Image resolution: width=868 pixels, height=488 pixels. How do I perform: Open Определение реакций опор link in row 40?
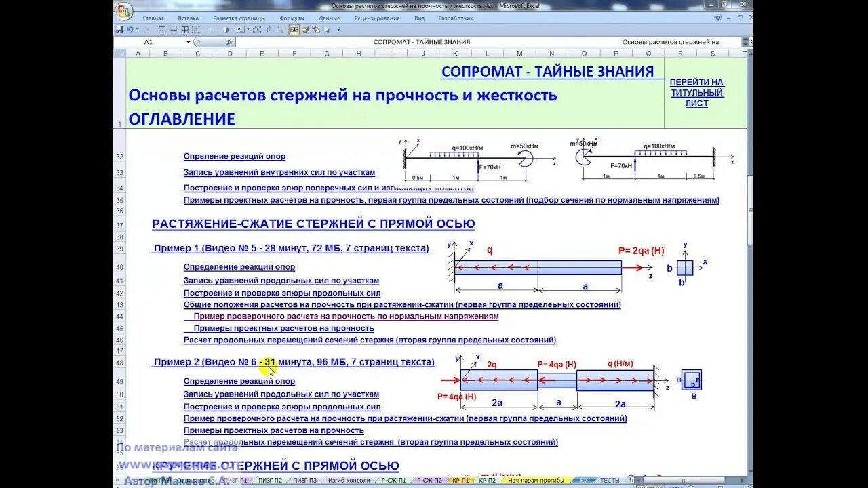(239, 268)
